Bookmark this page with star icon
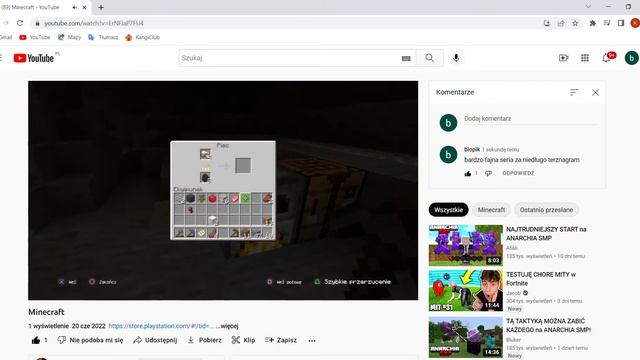Viewport: 640px width, 360px height. tap(575, 23)
